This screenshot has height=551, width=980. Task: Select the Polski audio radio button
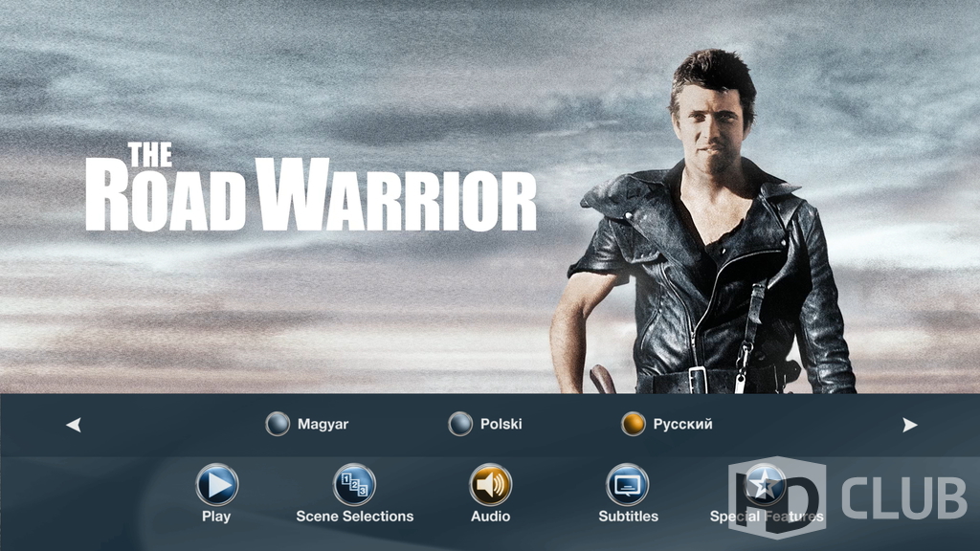[460, 424]
